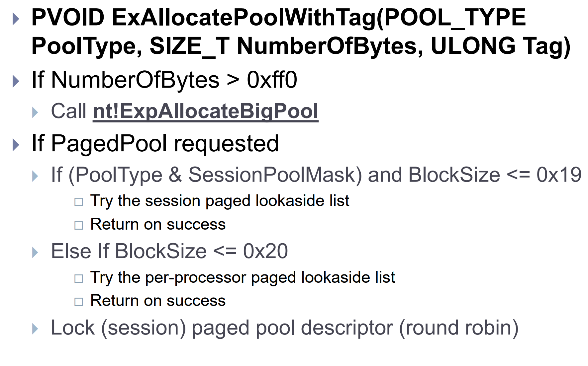
Task: Click the square bullet before first Return on success
Action: pos(79,225)
